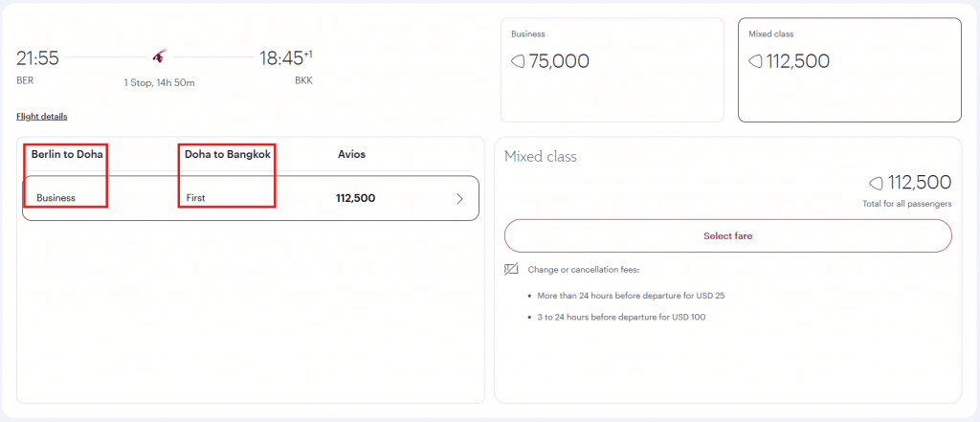This screenshot has height=422, width=980.
Task: Click Avios icon in top Mixed class card
Action: (754, 61)
